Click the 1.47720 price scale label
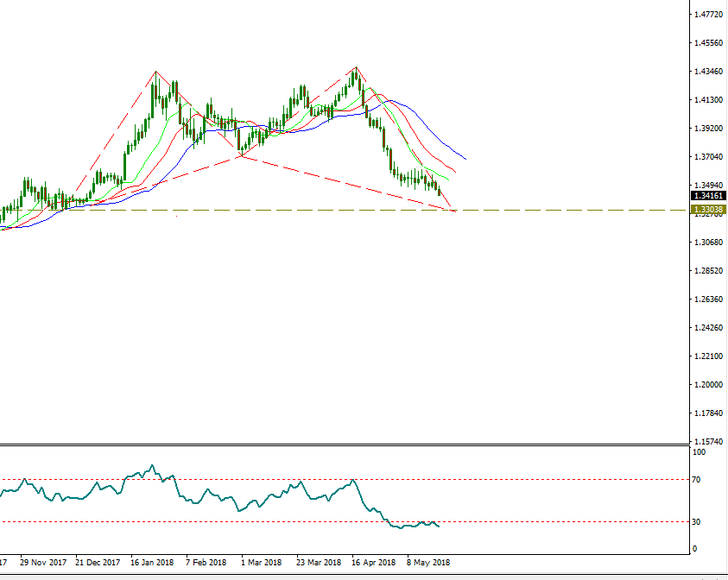The image size is (728, 580). pyautogui.click(x=708, y=15)
